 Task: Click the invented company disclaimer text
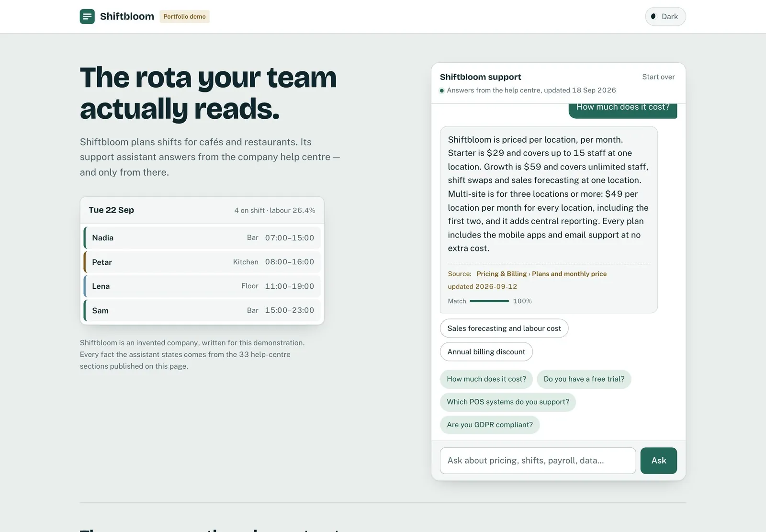pyautogui.click(x=192, y=355)
